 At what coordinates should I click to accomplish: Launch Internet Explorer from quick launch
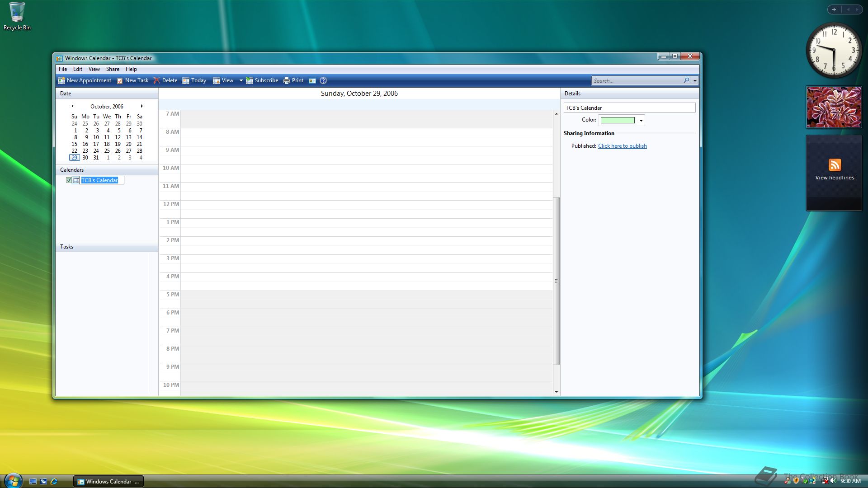[54, 482]
